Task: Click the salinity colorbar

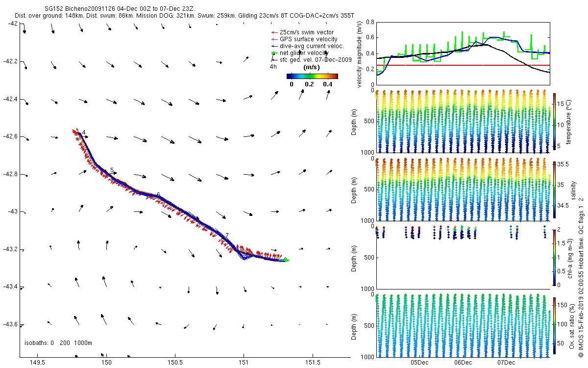Action: (555, 189)
